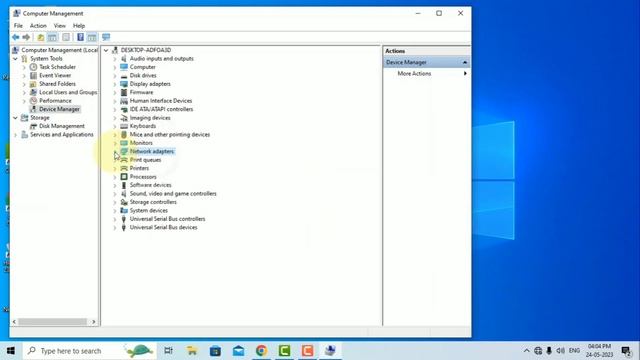Open Google Chrome from taskbar
Viewport: 640px width, 360px height.
pos(262,351)
